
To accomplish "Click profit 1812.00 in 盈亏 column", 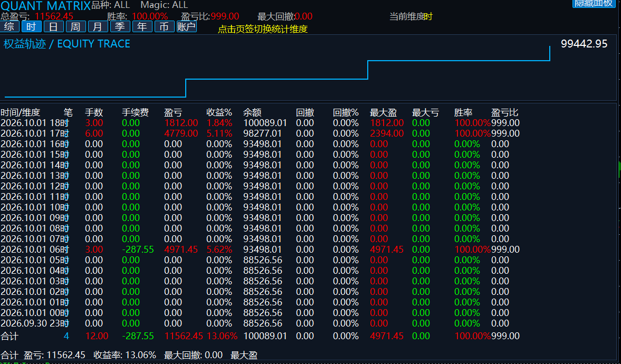I will pyautogui.click(x=181, y=123).
